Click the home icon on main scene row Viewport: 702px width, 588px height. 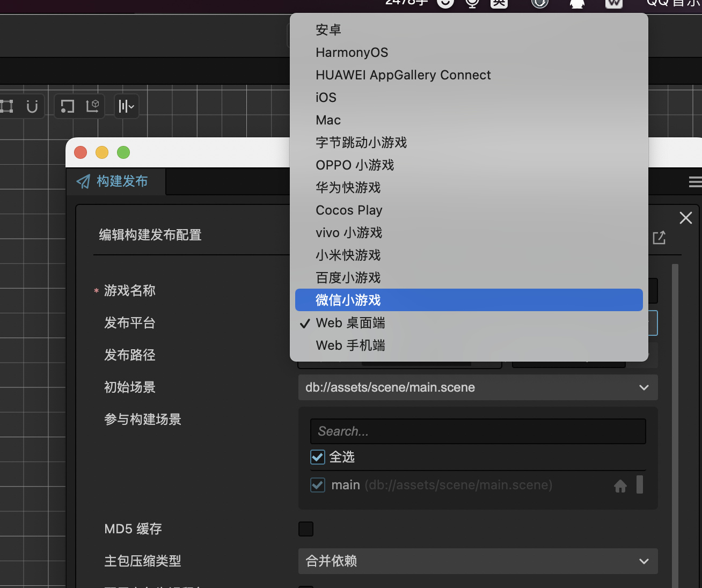(620, 486)
